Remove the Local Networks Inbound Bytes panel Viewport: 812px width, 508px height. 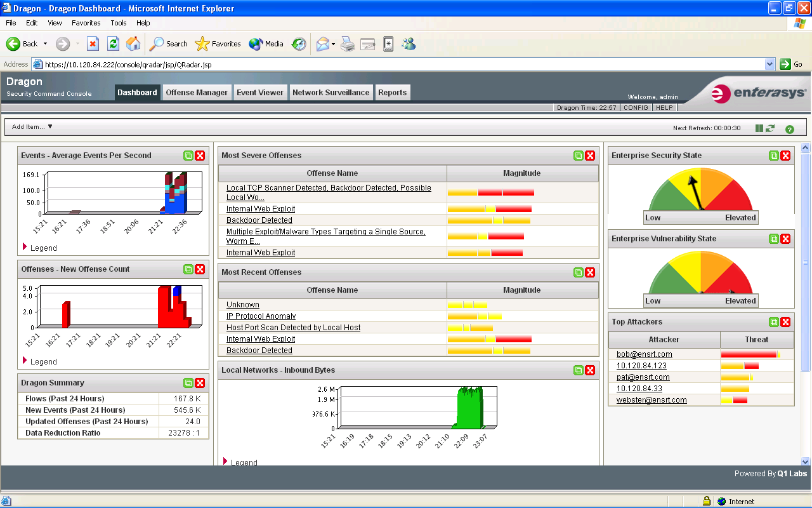click(x=590, y=370)
